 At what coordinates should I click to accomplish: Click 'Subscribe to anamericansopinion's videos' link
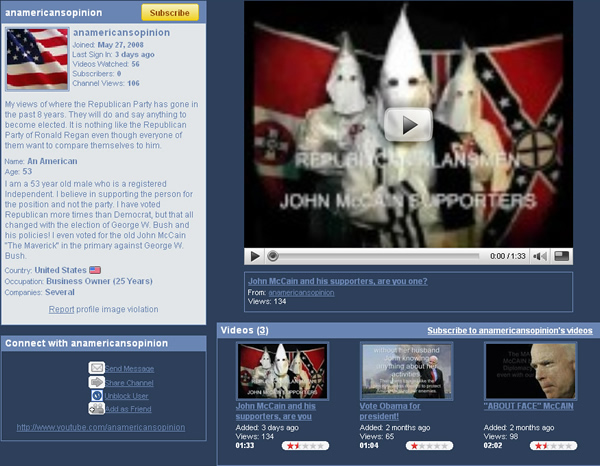click(510, 331)
